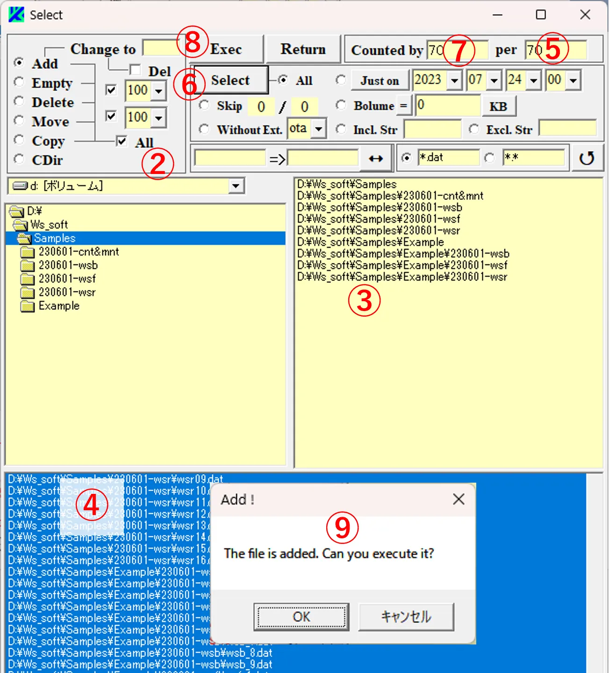Click the Change to input field
The width and height of the screenshot is (616, 673).
point(161,48)
